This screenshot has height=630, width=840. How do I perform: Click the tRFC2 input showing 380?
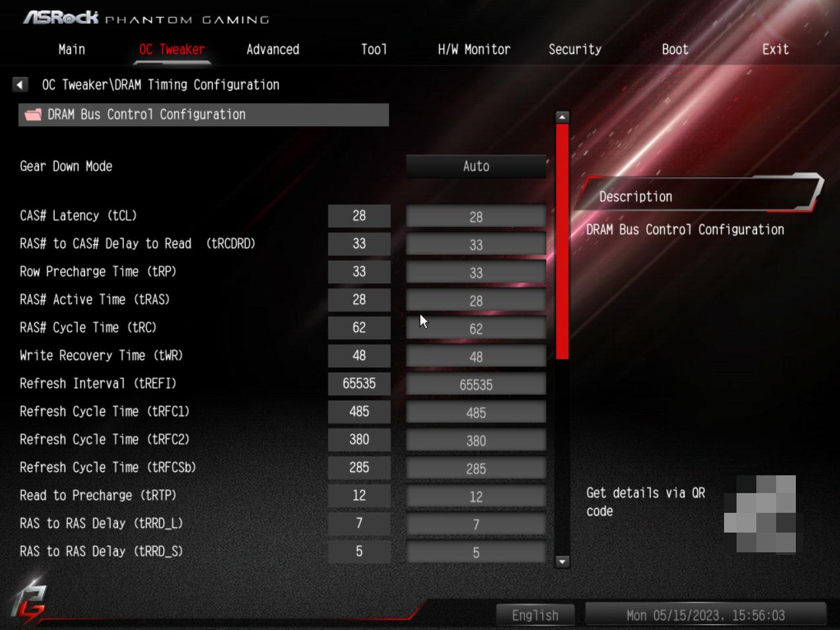(476, 440)
